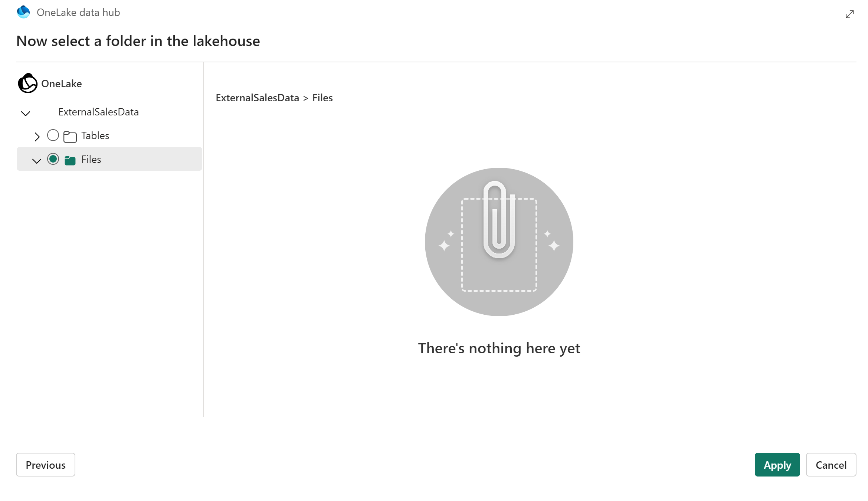Screen dimensions: 868x501
Task: Click the Tables folder icon
Action: click(x=71, y=135)
